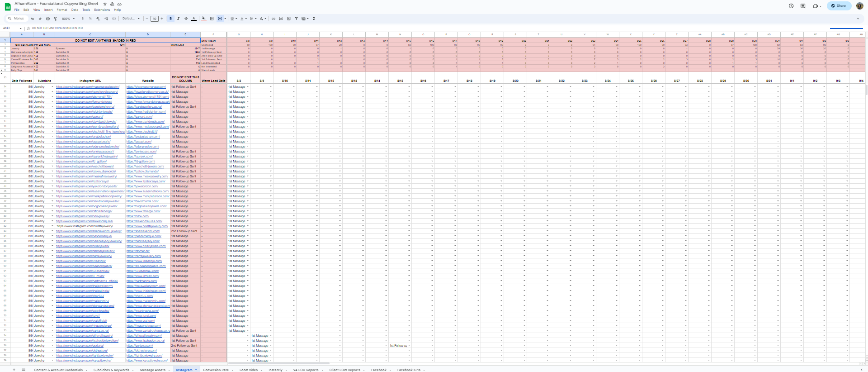Open the Insert menu

[48, 10]
